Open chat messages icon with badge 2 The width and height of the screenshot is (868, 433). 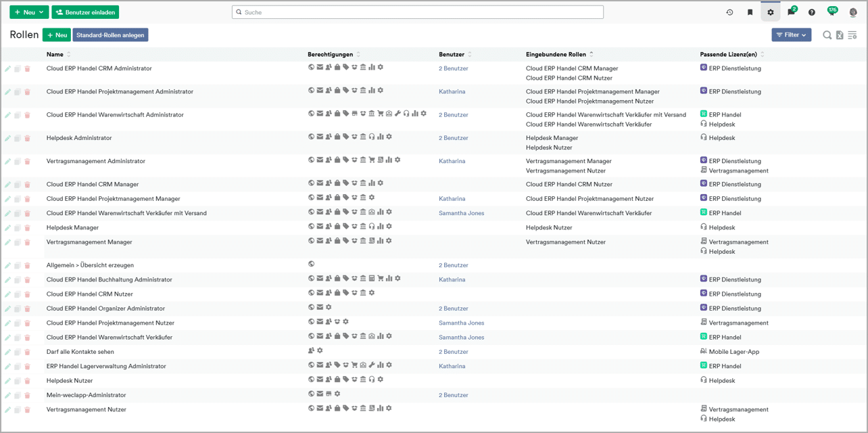click(791, 12)
